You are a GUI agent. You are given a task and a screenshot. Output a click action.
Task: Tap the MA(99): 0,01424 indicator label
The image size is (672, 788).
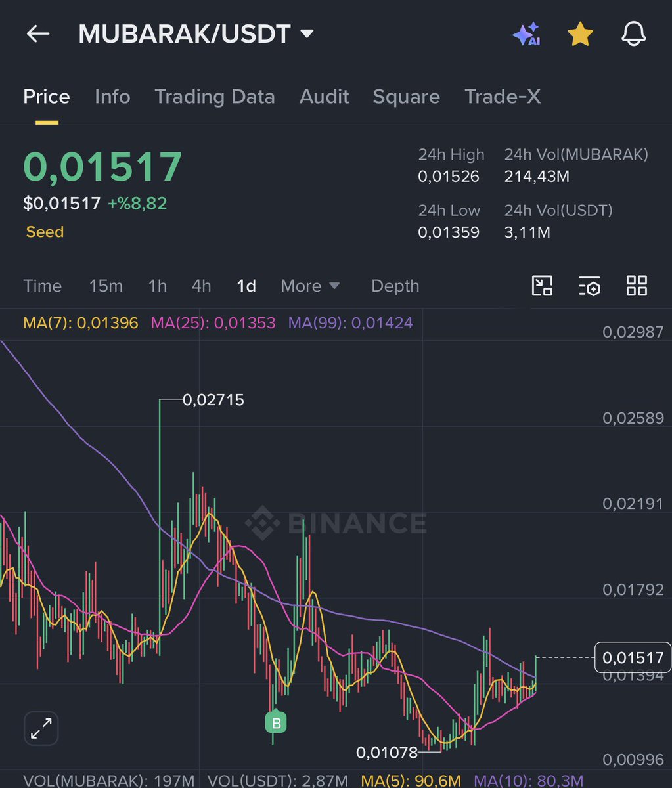[x=351, y=323]
